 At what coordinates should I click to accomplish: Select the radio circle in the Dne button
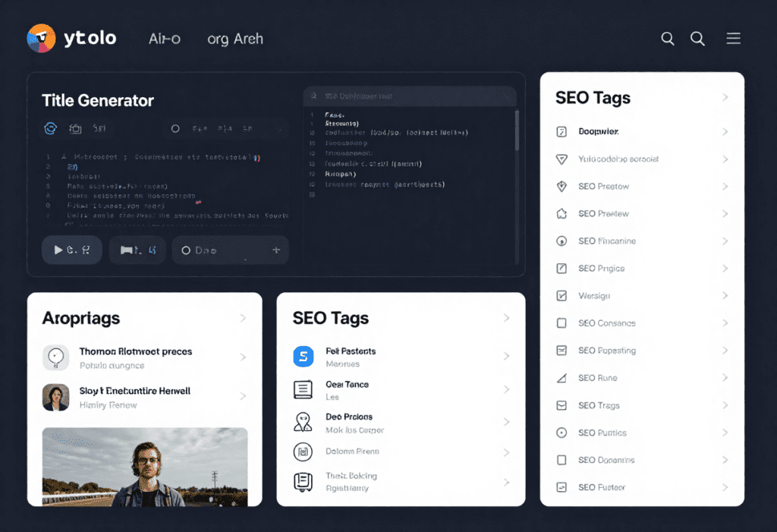186,250
